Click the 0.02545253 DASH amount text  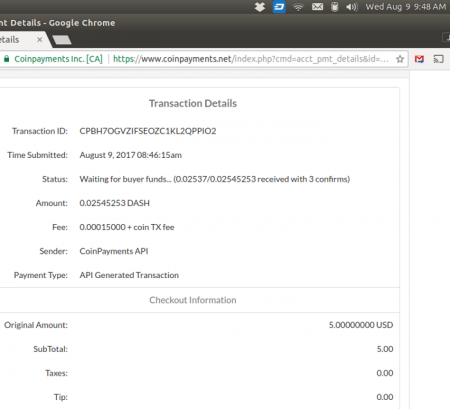pos(114,203)
